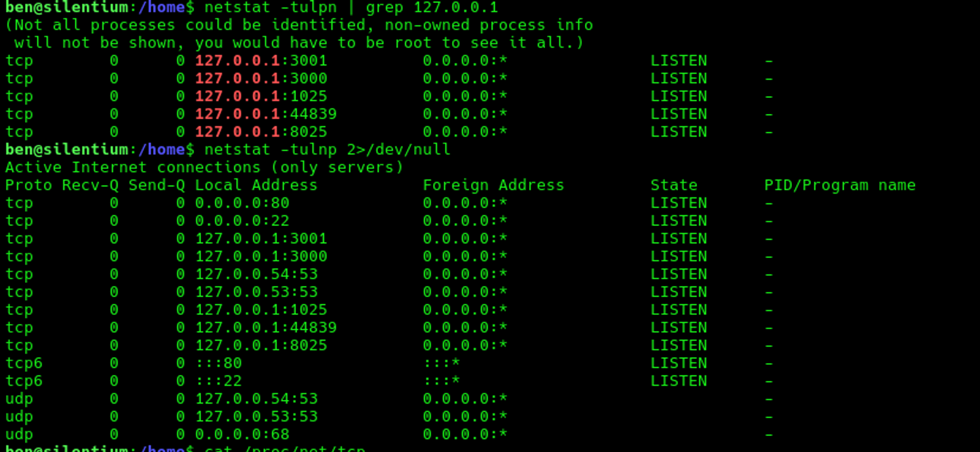Click the all-green '127.0.0.1:3000' address
Screen dimensions: 980x452
click(261, 256)
